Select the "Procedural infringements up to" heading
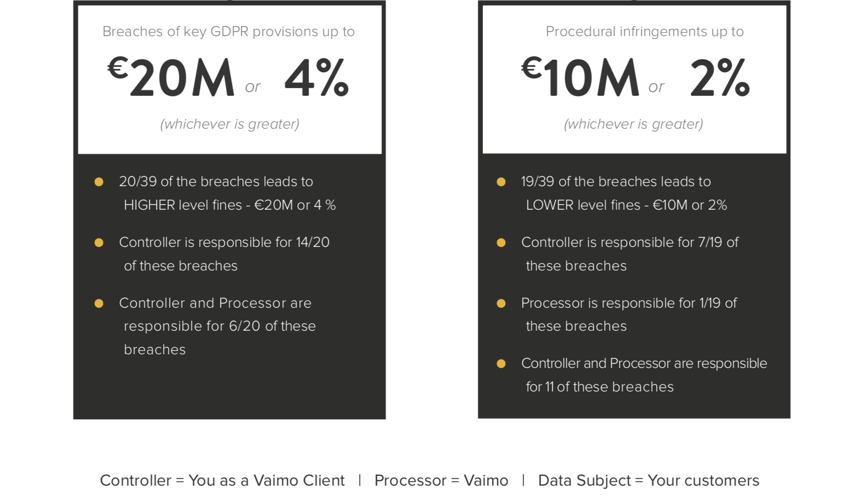 point(644,32)
